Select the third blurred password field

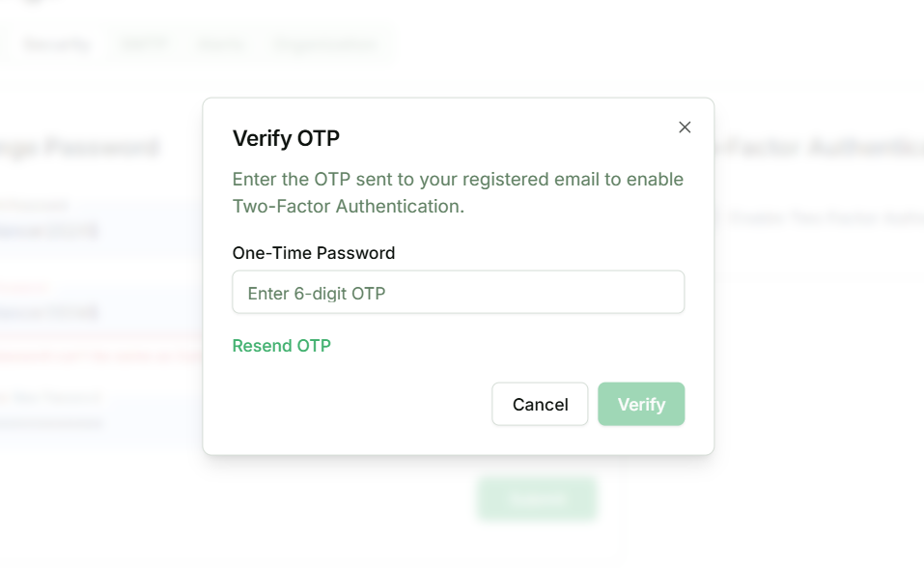97,422
